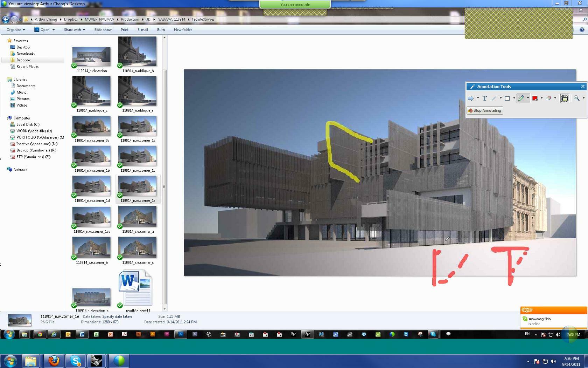The width and height of the screenshot is (588, 368).
Task: Open Skype from the local taskbar
Action: [x=75, y=361]
